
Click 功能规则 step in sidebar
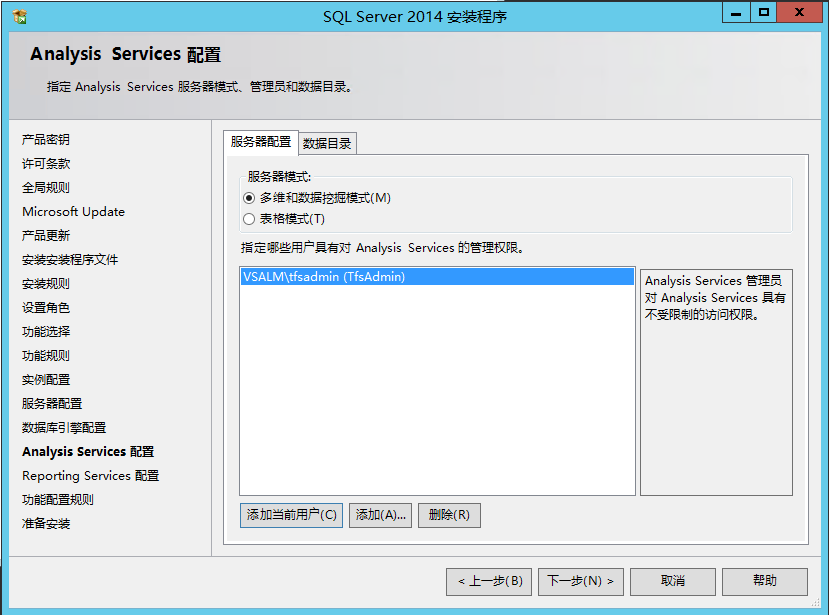tap(46, 356)
